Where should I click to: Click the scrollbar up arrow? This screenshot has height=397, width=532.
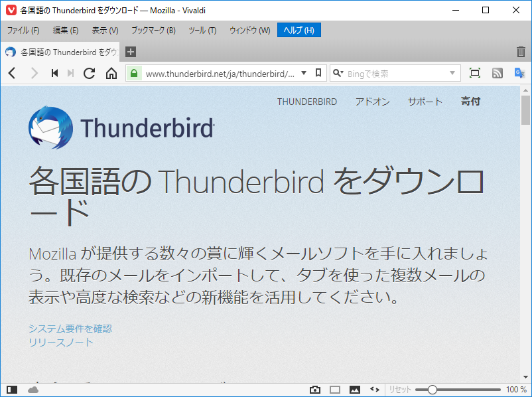pos(525,90)
